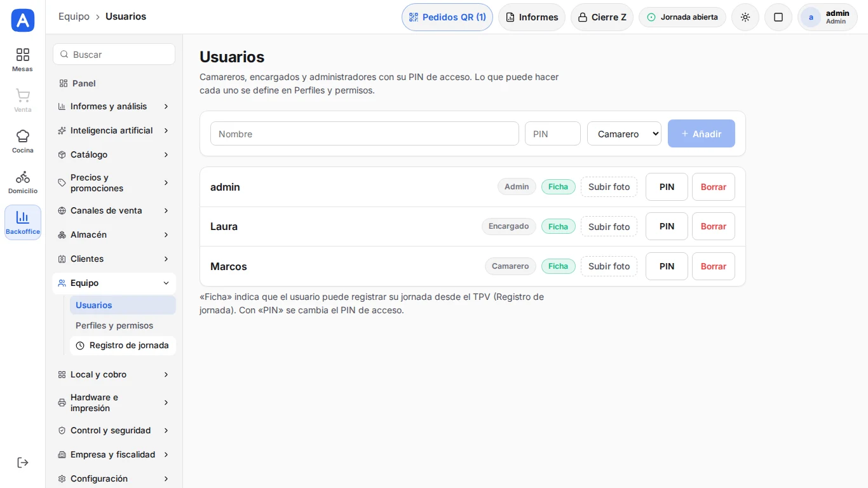Delete user Marcos with Borrar
868x488 pixels.
[714, 266]
